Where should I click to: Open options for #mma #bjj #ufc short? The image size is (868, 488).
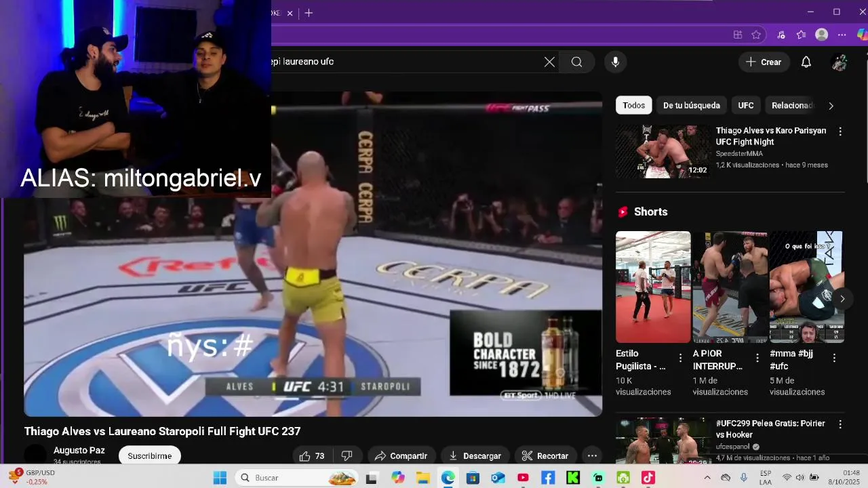[834, 357]
